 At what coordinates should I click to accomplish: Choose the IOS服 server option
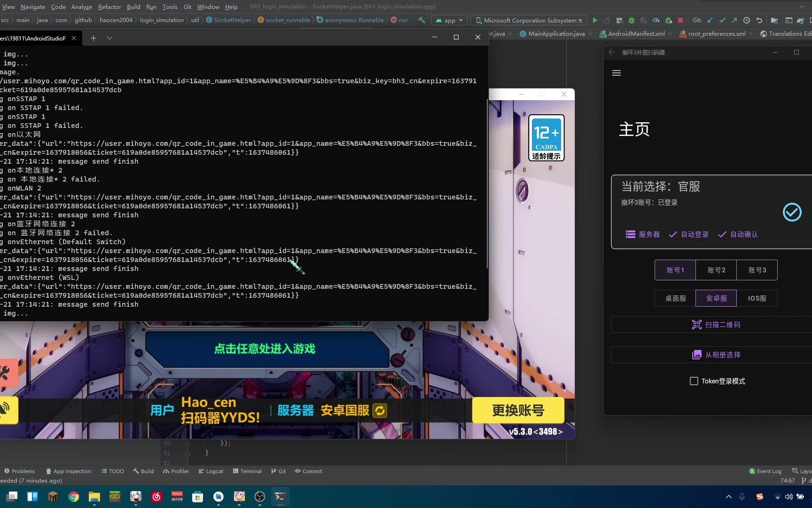[757, 298]
